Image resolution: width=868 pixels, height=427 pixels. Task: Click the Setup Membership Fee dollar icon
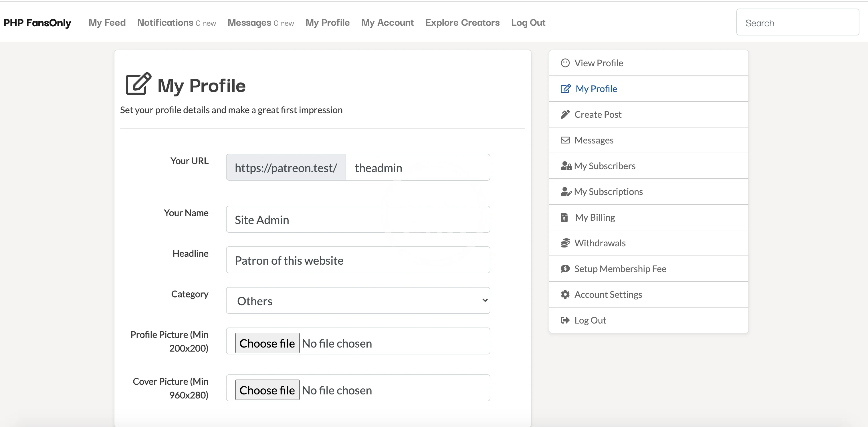click(565, 269)
